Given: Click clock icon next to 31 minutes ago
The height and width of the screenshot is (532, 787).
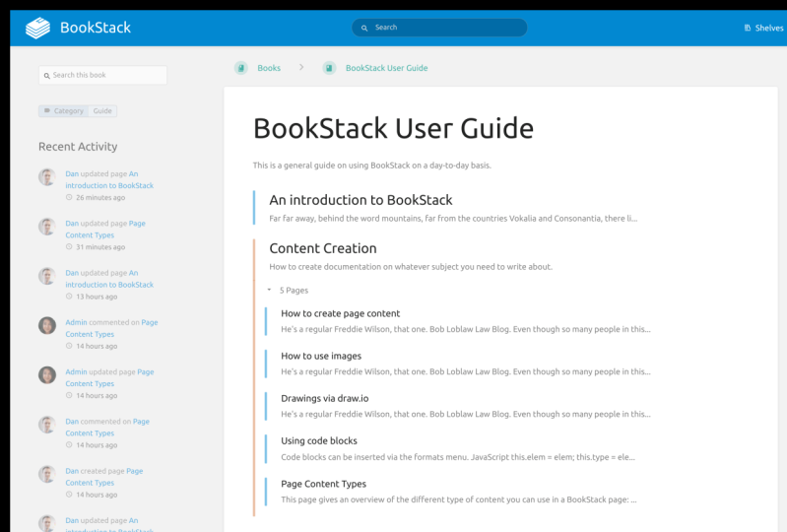Looking at the screenshot, I should pos(69,247).
